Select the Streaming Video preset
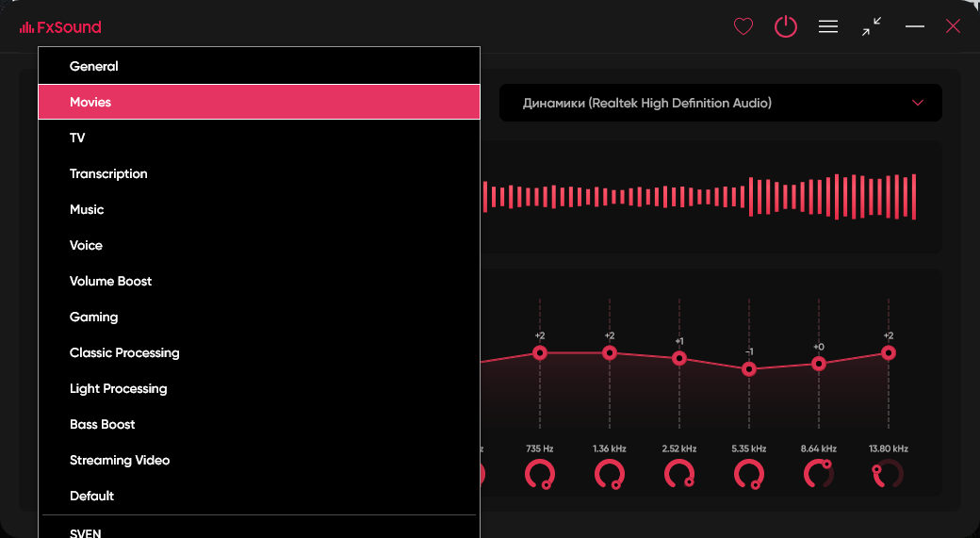This screenshot has width=980, height=538. point(120,461)
